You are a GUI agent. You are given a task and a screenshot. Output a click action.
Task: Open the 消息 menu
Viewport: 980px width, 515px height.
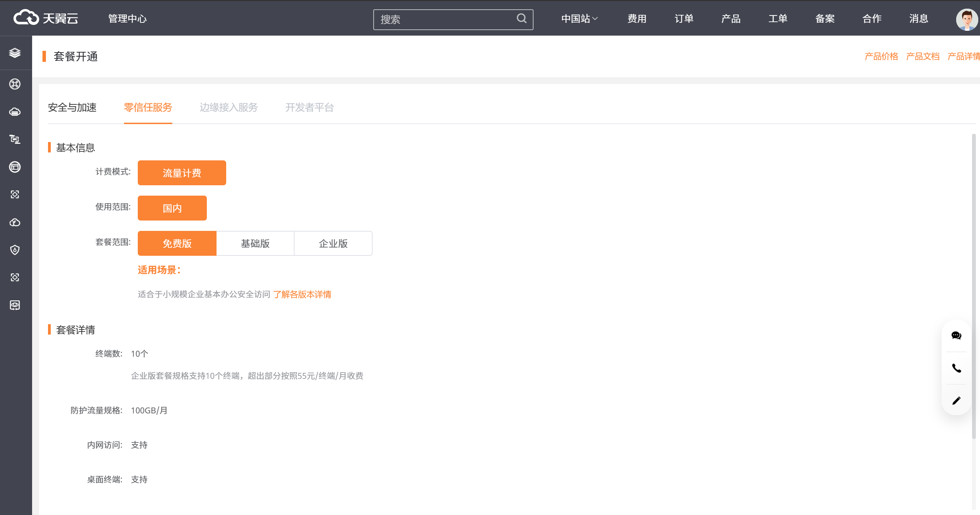[919, 18]
